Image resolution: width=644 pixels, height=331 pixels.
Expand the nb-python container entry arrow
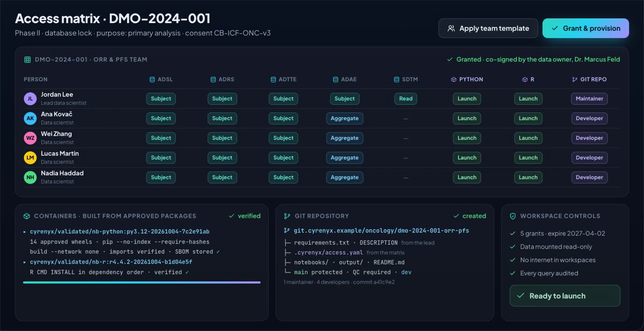[x=25, y=232]
